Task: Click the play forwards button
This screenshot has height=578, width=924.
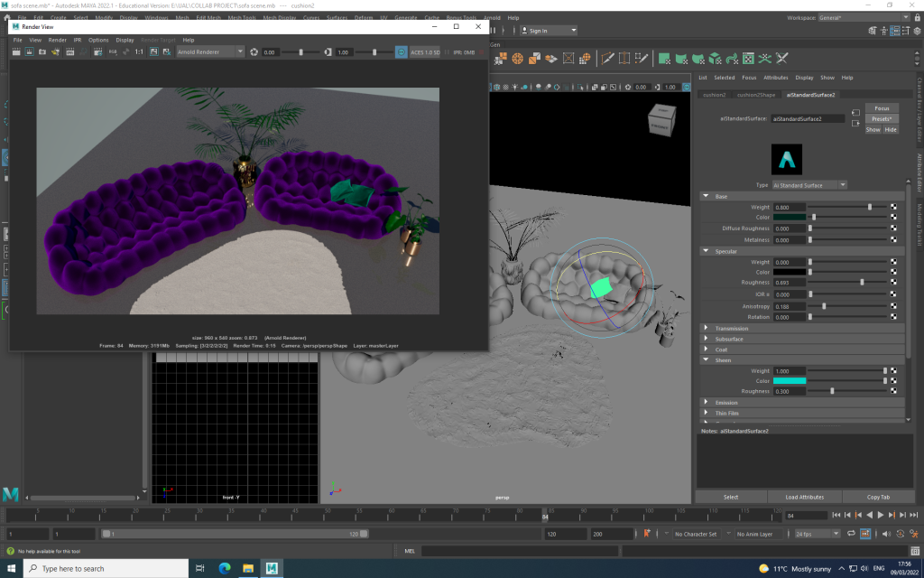Action: [x=881, y=515]
